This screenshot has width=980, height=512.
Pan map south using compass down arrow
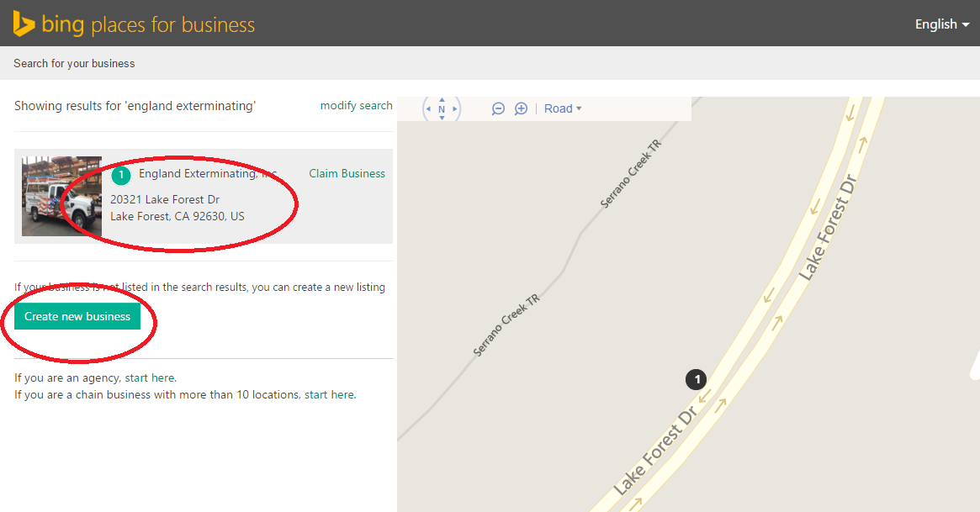click(442, 118)
